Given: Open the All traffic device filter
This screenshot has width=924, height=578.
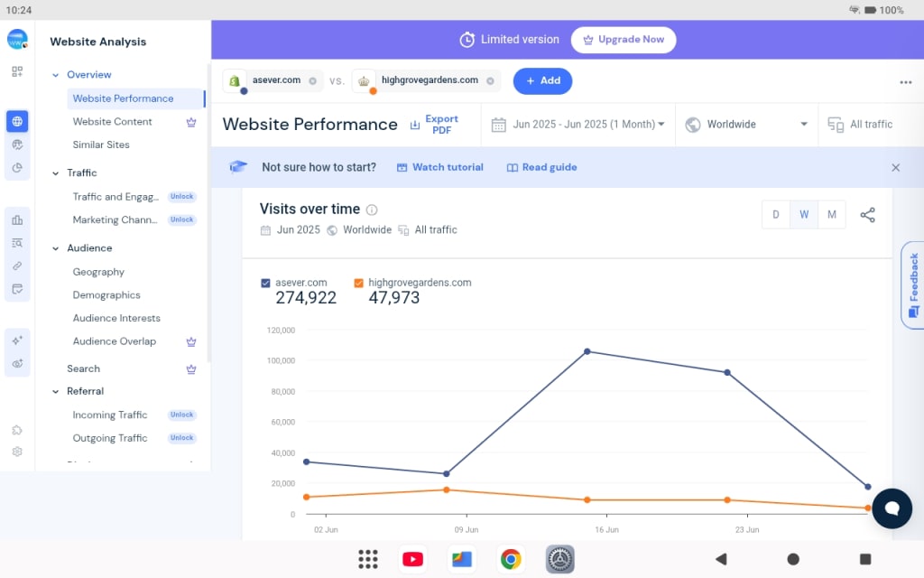Looking at the screenshot, I should tap(860, 125).
